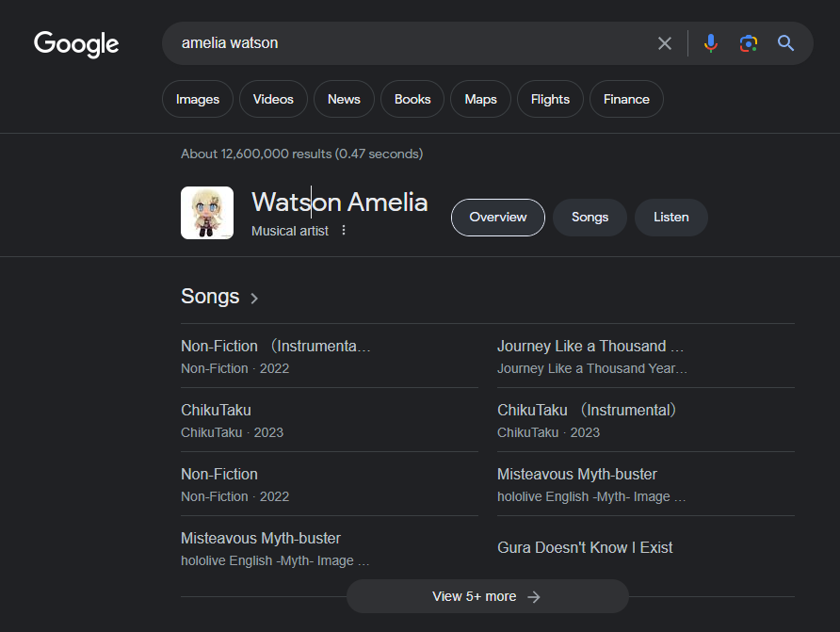Open the Maps filter
Viewport: 840px width, 632px height.
(480, 99)
